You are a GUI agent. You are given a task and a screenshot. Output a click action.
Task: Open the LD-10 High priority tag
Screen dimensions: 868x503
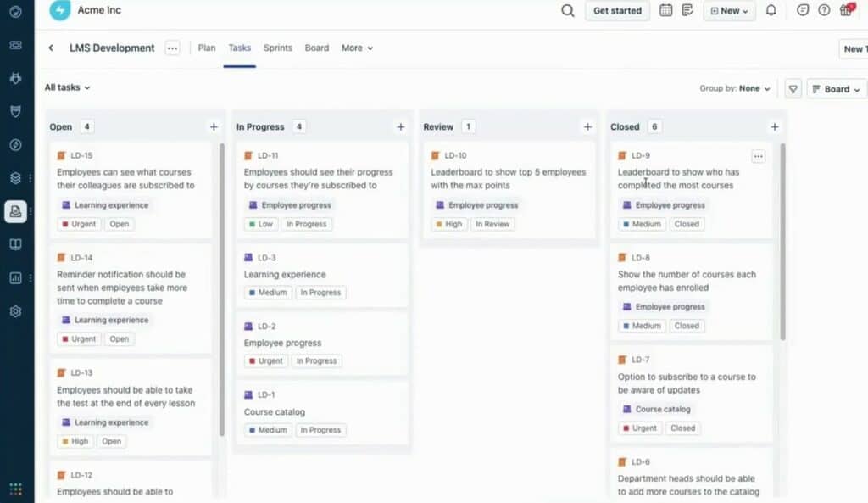pyautogui.click(x=448, y=224)
